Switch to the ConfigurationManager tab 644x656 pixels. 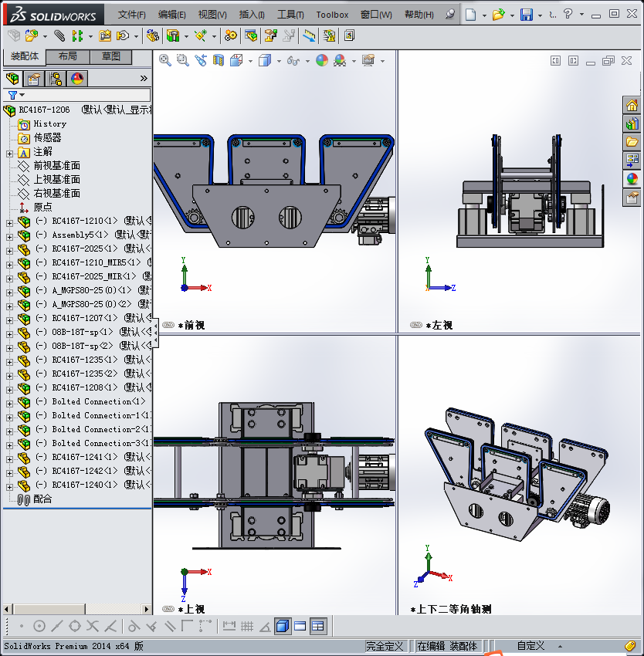pos(56,79)
